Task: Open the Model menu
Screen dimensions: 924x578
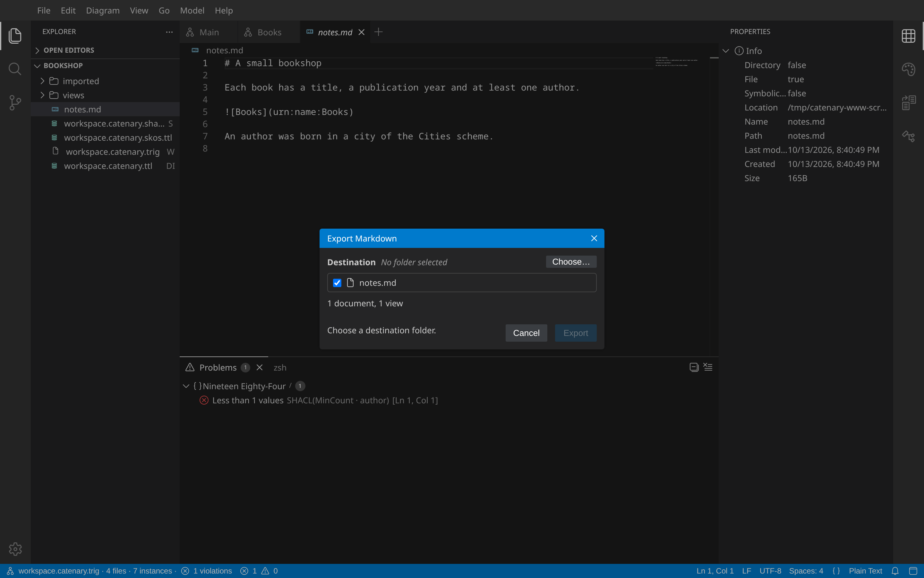Action: (192, 11)
